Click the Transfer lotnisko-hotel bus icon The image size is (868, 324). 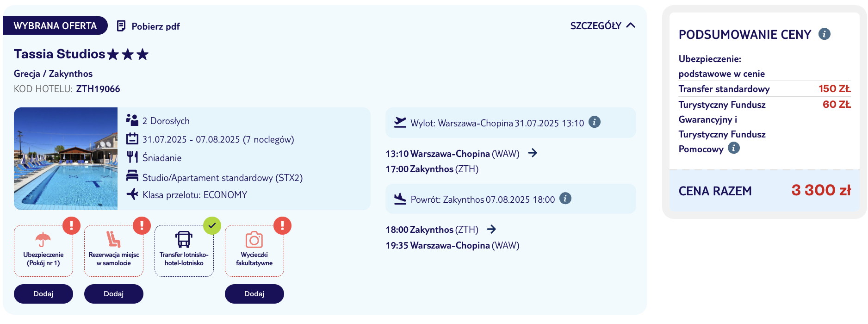[x=184, y=239]
